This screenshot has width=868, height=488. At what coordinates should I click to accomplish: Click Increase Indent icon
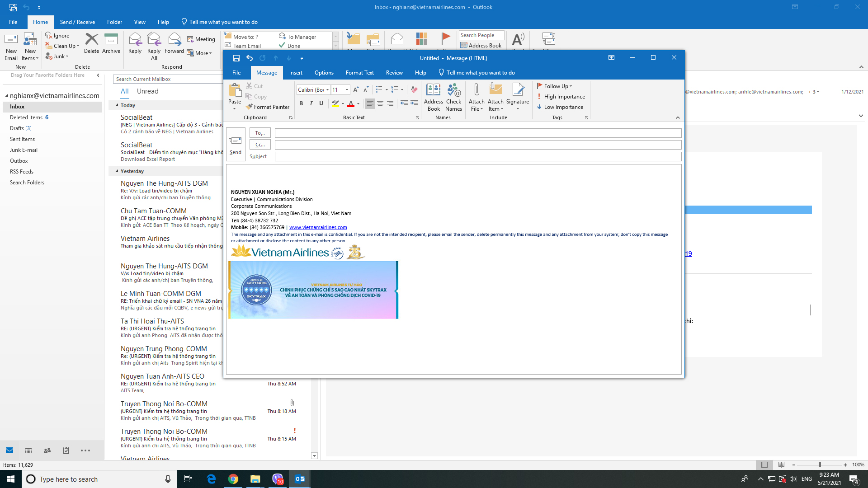414,103
